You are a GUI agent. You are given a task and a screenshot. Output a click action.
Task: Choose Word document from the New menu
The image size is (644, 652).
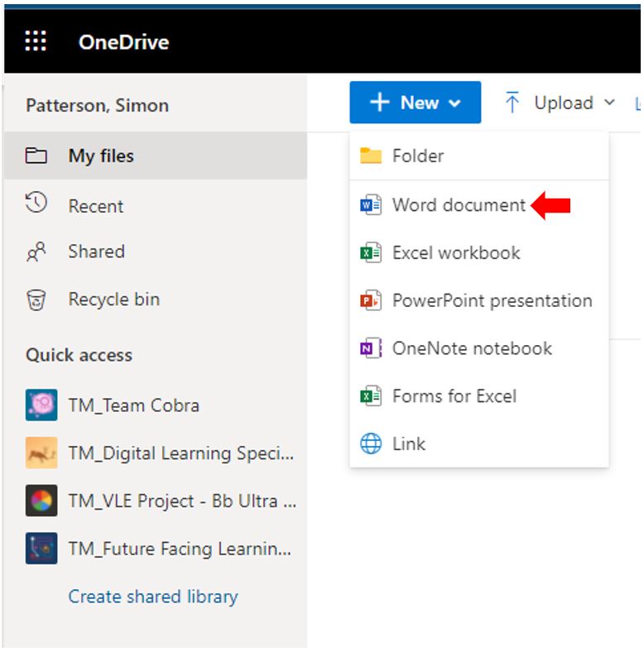point(479,205)
